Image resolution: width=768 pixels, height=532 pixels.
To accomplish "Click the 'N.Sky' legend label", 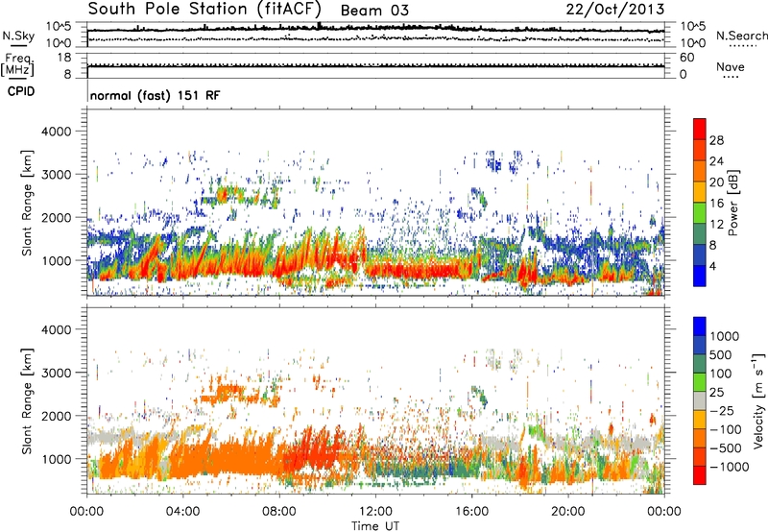I will point(18,36).
